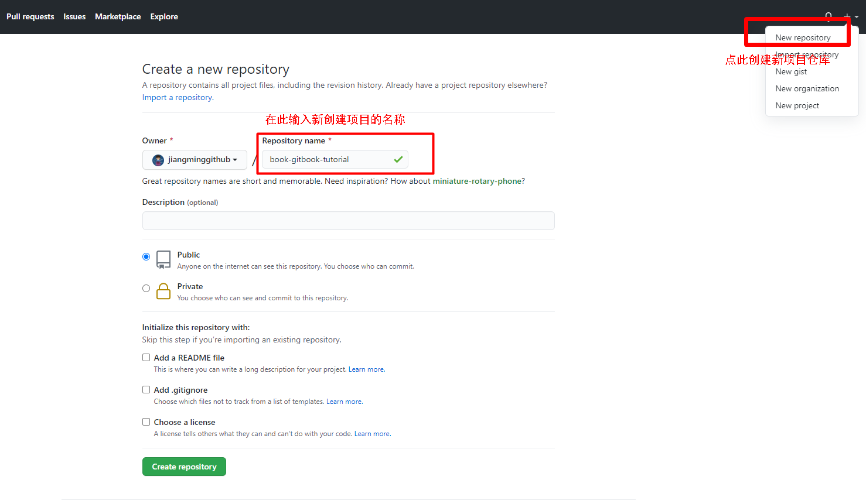
Task: Go to Issues in top navigation
Action: tap(74, 16)
